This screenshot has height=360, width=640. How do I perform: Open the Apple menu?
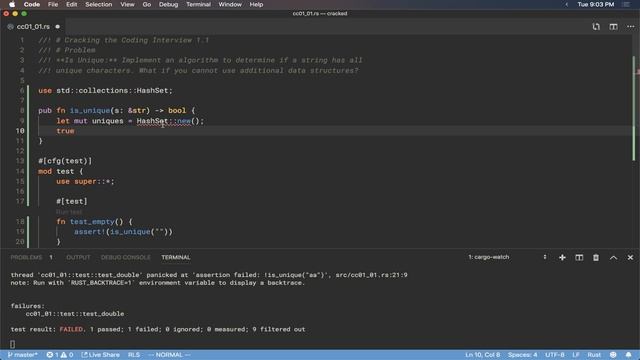pos(12,4)
